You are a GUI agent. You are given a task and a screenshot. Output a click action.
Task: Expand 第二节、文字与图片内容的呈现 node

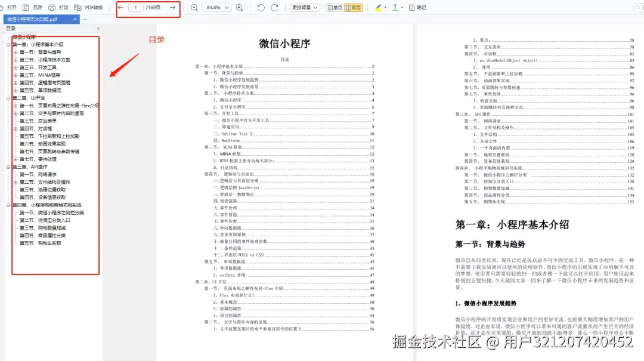[x=16, y=113]
